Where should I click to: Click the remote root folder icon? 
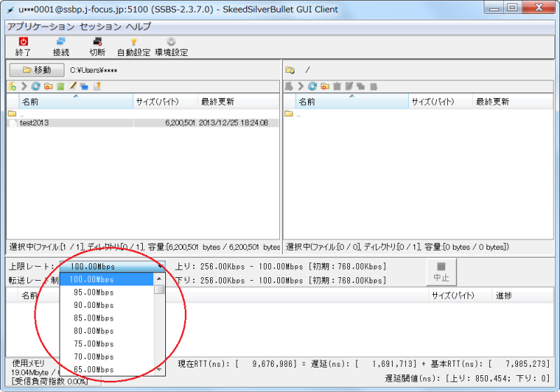coord(290,70)
